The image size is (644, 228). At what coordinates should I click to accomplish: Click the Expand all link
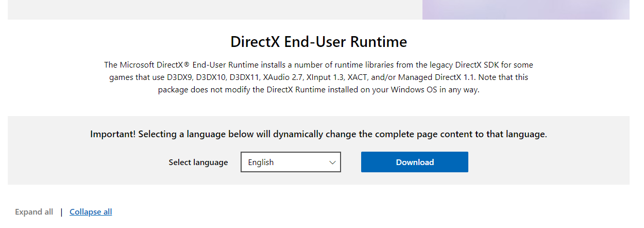click(34, 212)
